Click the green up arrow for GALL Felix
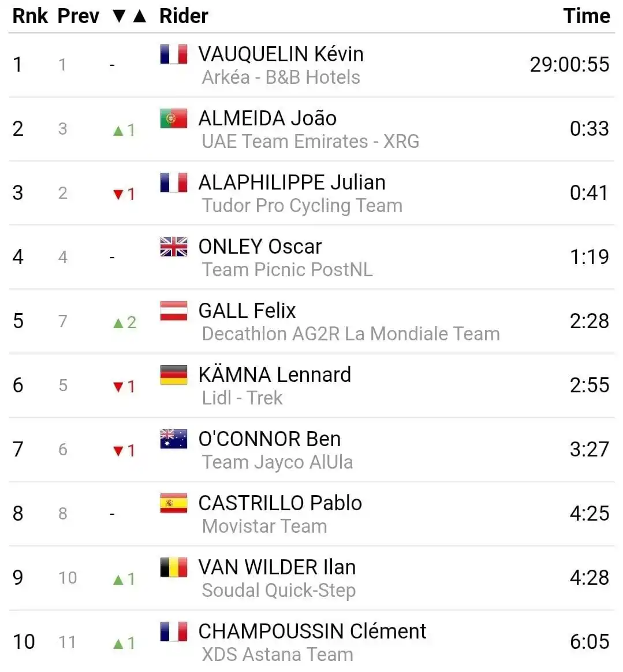The height and width of the screenshot is (672, 623). tap(118, 323)
